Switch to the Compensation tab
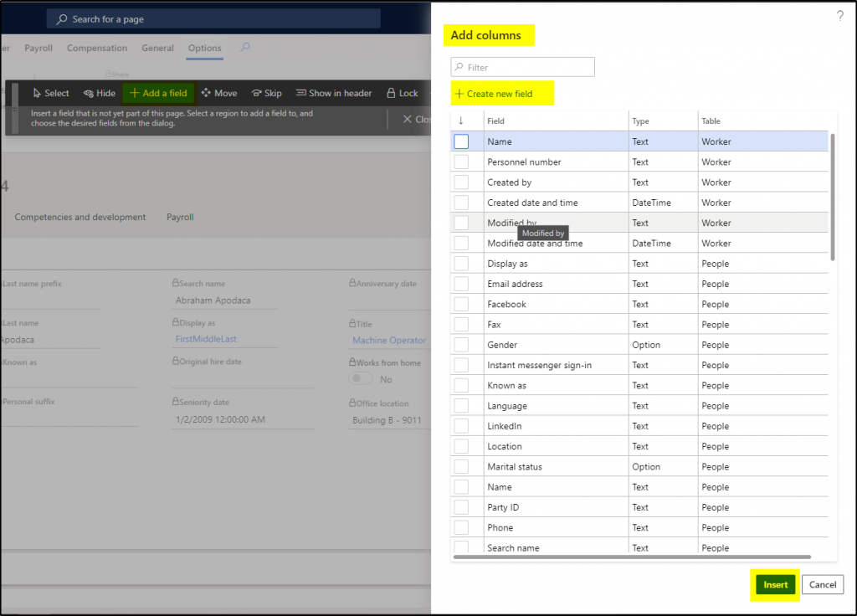Image resolution: width=857 pixels, height=616 pixels. 96,48
